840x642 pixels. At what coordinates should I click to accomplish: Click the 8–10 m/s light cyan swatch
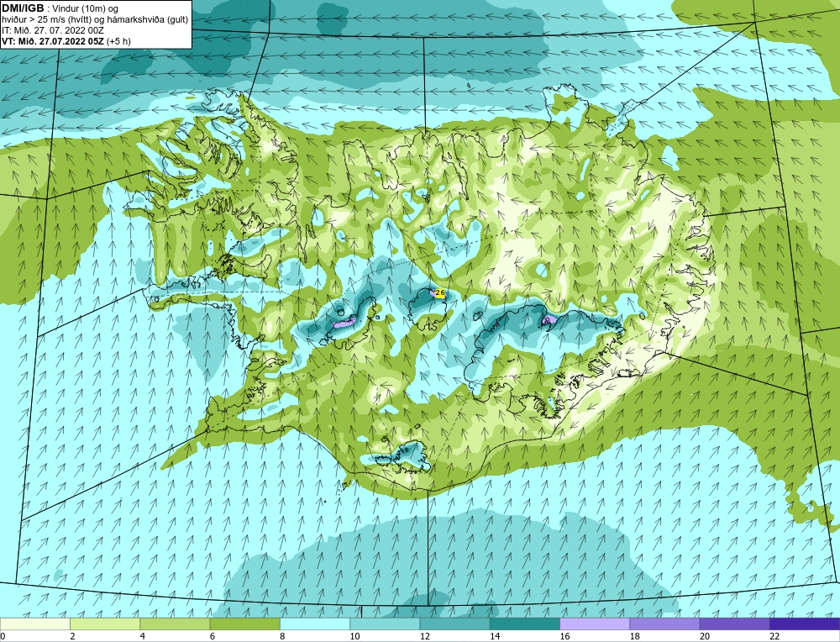click(315, 624)
